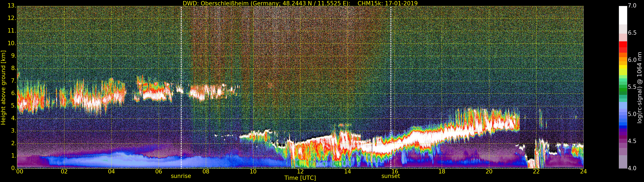Click the time axis tick '16'

click(x=395, y=172)
